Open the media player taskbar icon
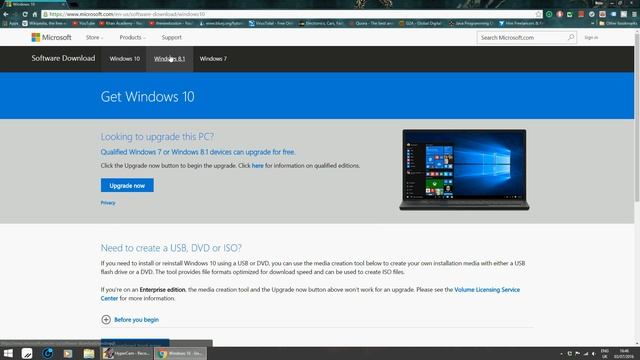Screen dimensions: 640x360 (x=68, y=353)
